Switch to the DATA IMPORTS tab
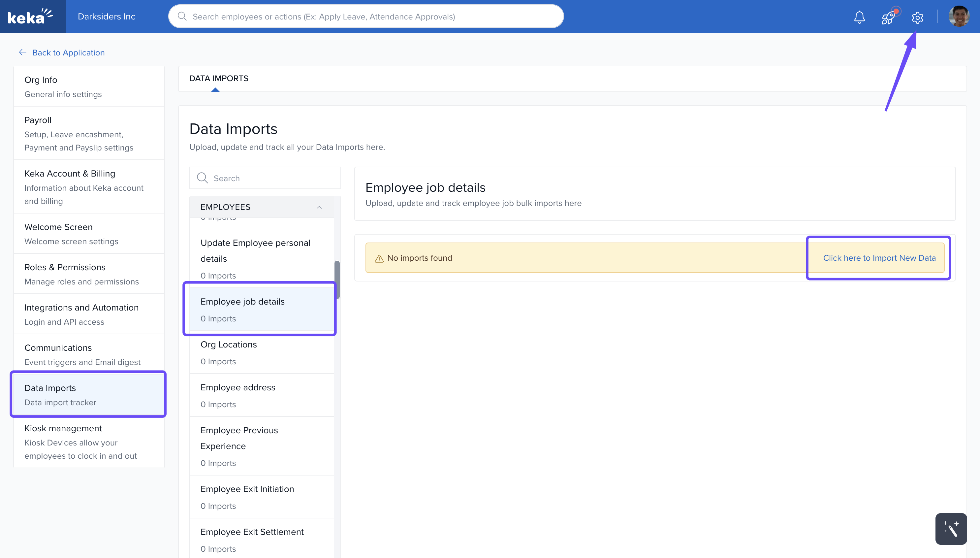Screen dimensions: 980x558 pos(218,78)
